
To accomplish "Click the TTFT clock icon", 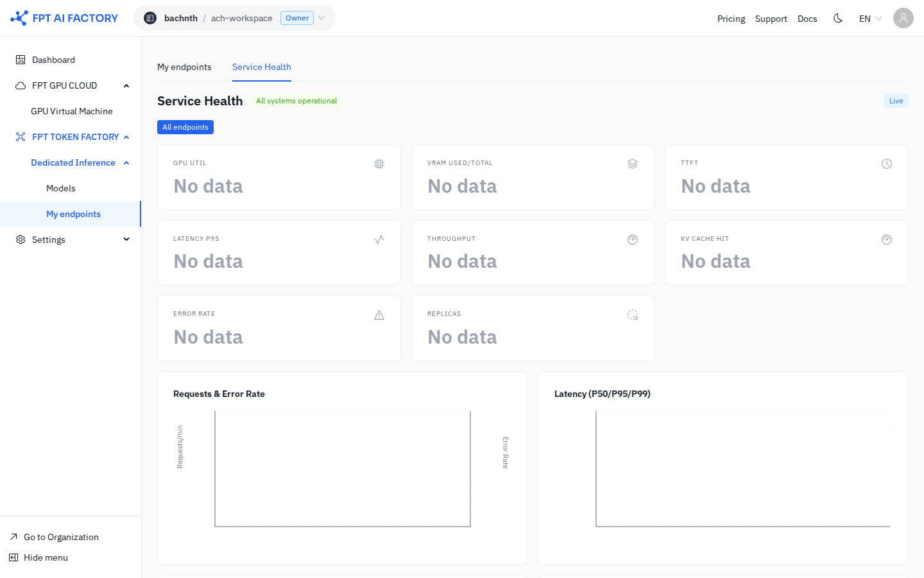I will 887,164.
